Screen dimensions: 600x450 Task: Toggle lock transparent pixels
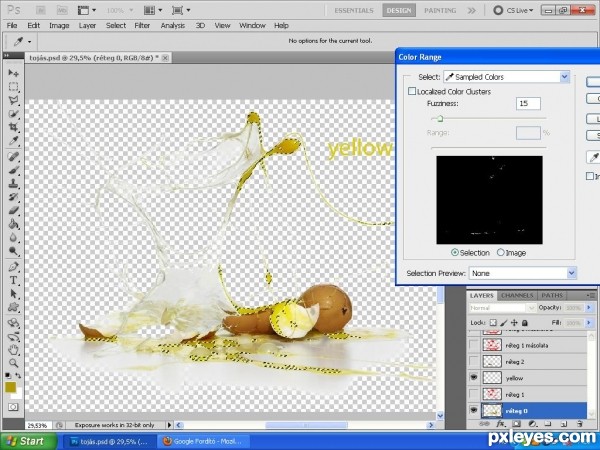click(493, 323)
